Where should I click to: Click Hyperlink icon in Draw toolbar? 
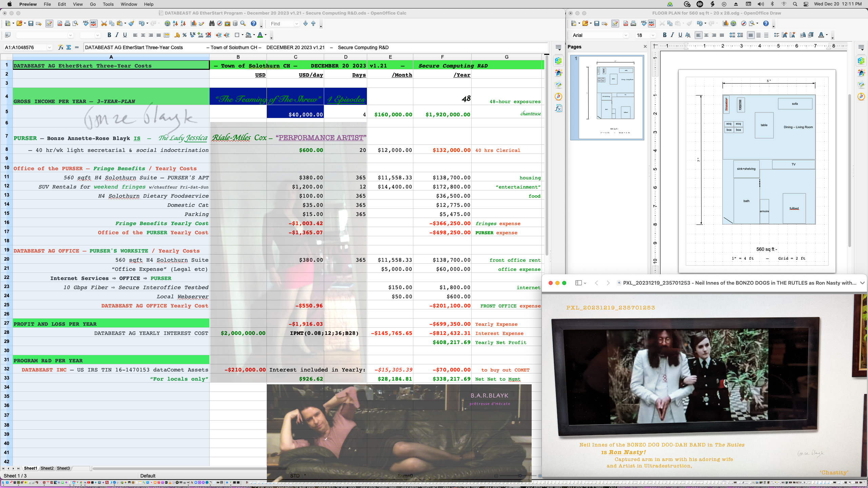click(x=733, y=23)
